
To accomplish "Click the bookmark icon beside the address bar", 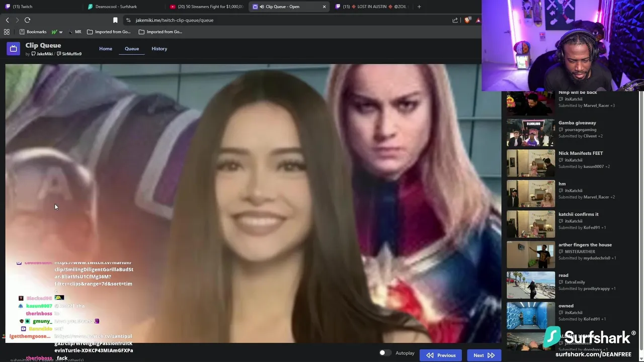I will [115, 20].
